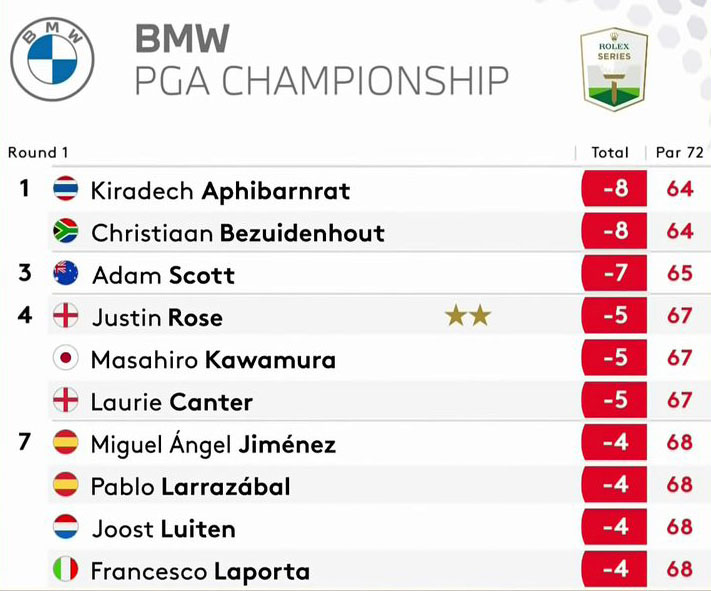Click South Africa flag beside Bezuidenhout
The width and height of the screenshot is (711, 591).
[66, 231]
